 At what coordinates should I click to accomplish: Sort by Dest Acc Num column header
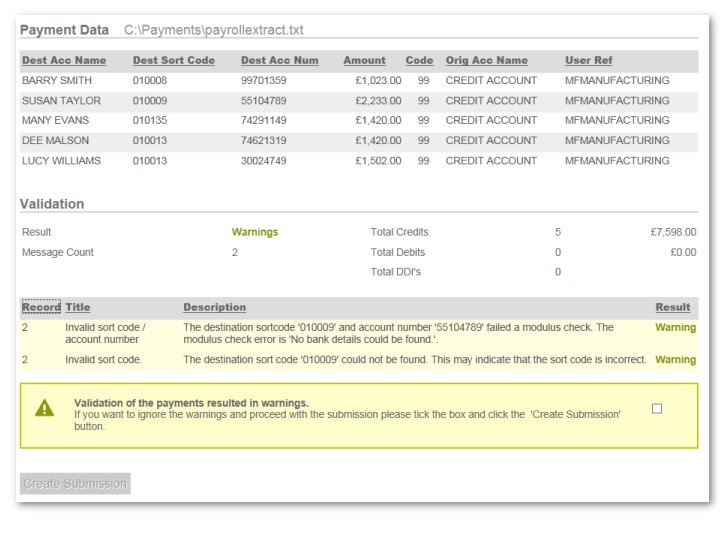point(280,60)
